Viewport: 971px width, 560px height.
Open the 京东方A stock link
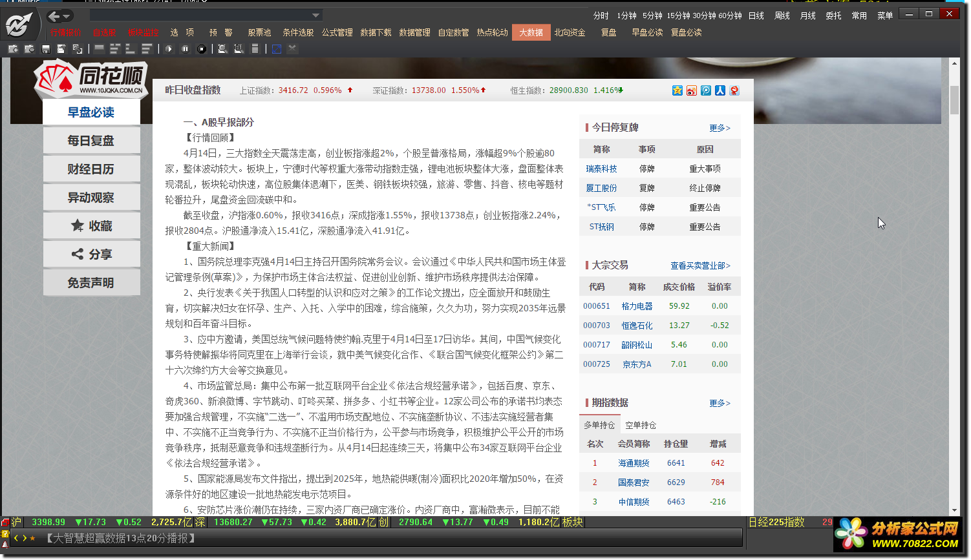pos(637,364)
